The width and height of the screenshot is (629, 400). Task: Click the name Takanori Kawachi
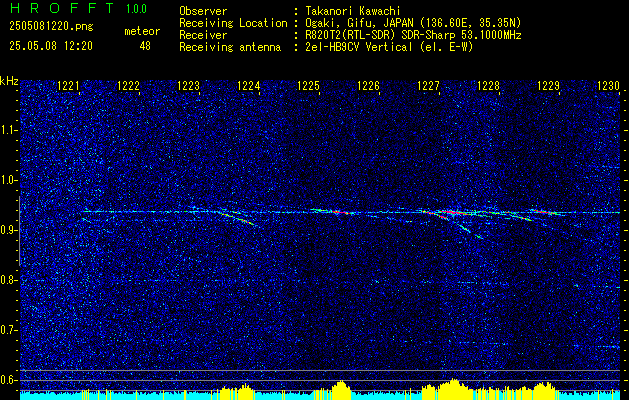[x=353, y=11]
